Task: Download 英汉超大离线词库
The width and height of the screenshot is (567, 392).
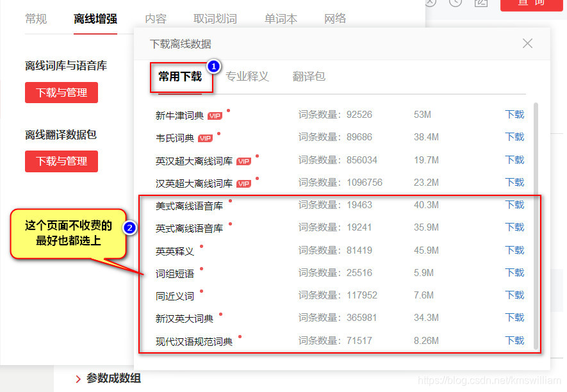Action: (514, 160)
